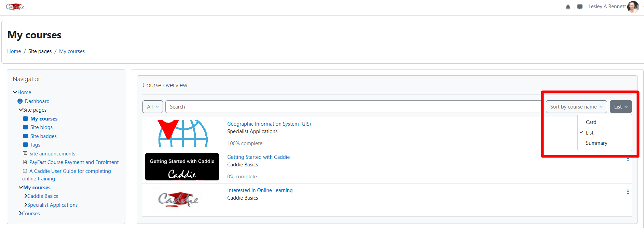
Task: Click Lesley A Bennett's profile avatar
Action: (633, 7)
